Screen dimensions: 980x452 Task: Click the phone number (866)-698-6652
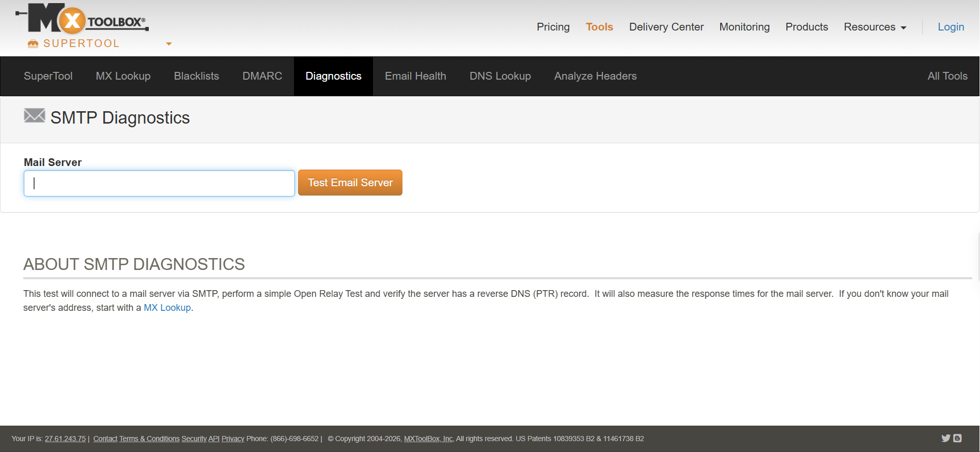[x=294, y=439]
